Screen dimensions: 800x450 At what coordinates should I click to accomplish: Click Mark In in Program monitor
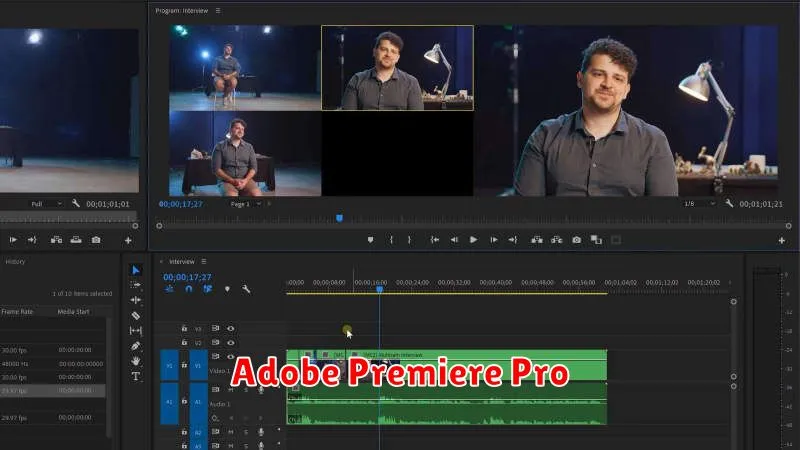[x=391, y=240]
